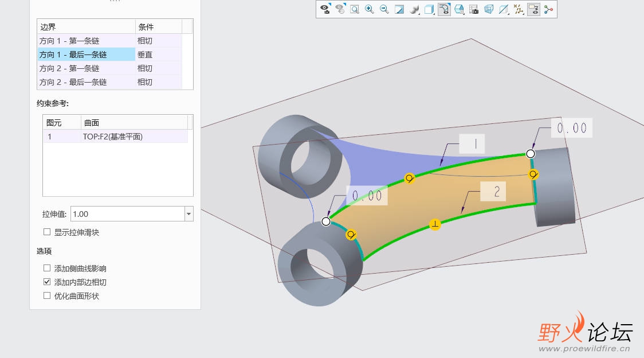Open the display style cube icon
This screenshot has width=644, height=358.
[x=429, y=9]
